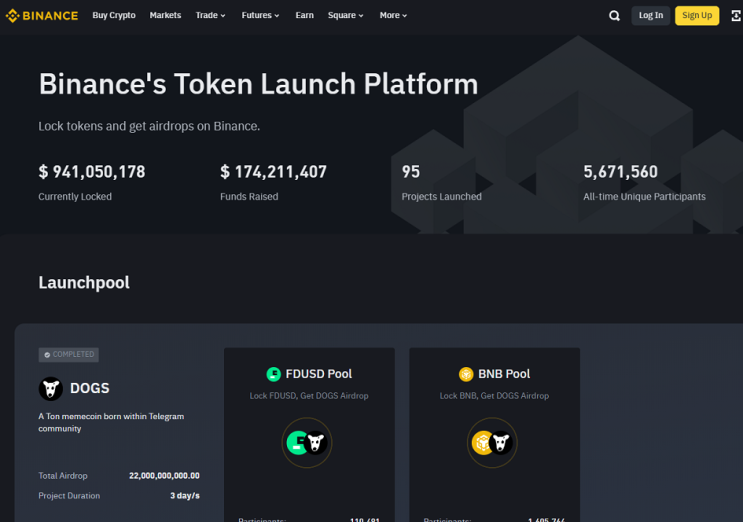The width and height of the screenshot is (743, 522).
Task: Open the BNB Pool card title
Action: pyautogui.click(x=504, y=374)
